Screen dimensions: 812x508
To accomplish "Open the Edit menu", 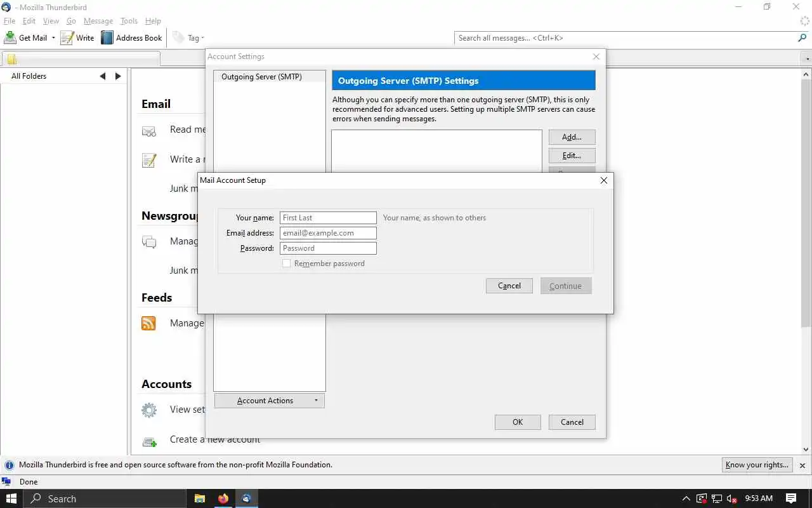I will pos(29,21).
